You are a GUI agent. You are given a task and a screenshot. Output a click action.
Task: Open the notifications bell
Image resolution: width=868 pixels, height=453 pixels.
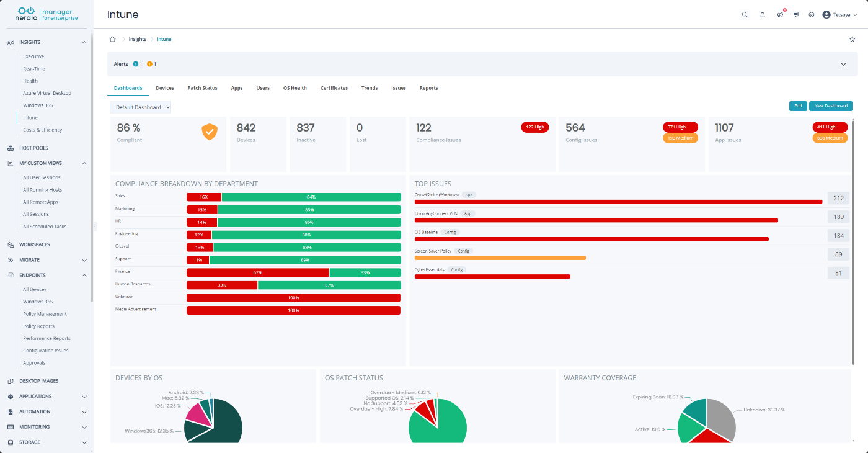763,14
